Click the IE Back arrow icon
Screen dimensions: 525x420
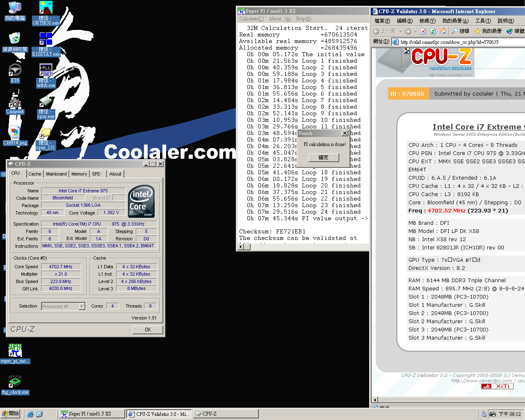point(376,31)
